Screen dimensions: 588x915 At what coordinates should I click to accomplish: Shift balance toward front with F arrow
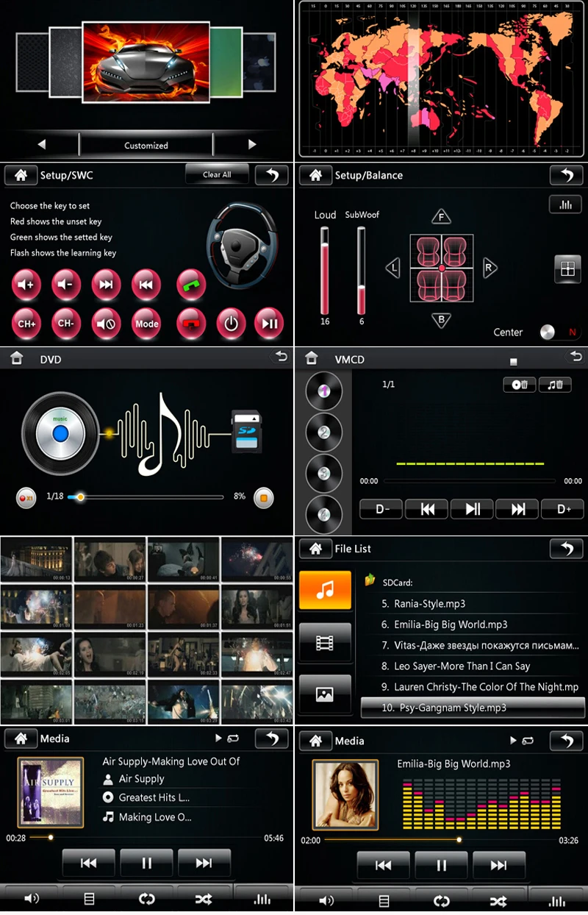(x=441, y=217)
